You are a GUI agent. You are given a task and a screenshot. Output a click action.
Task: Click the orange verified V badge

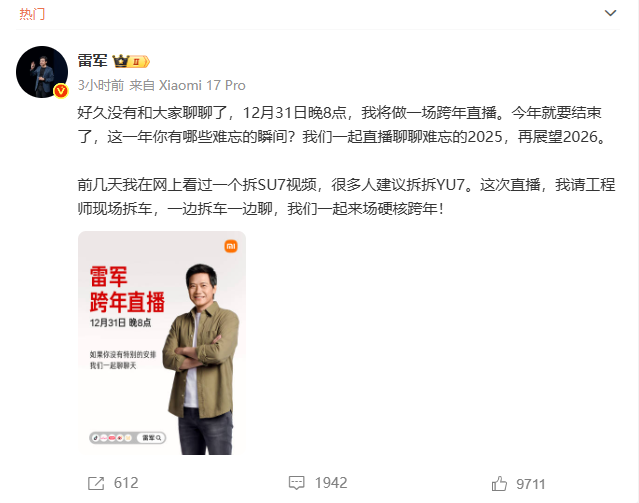pyautogui.click(x=61, y=90)
